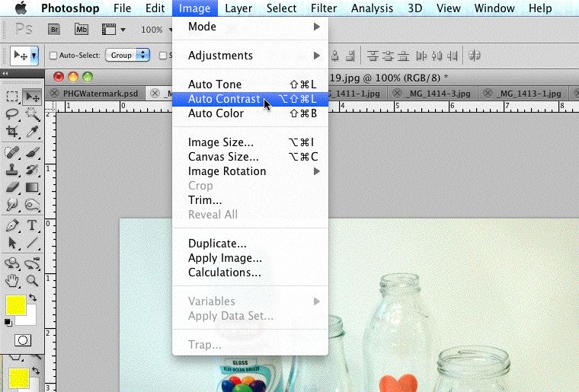Viewport: 579px width, 392px height.
Task: Swap foreground and background colors
Action: [34, 298]
